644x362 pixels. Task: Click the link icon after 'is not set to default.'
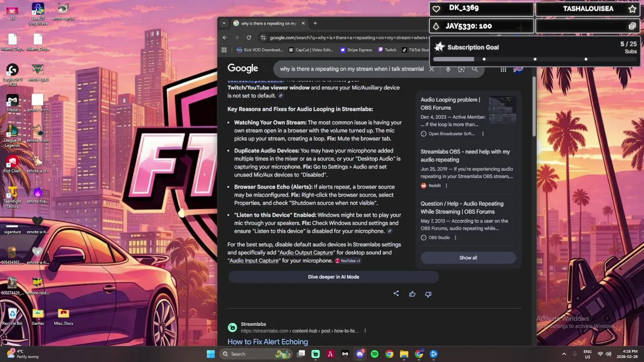[x=281, y=96]
